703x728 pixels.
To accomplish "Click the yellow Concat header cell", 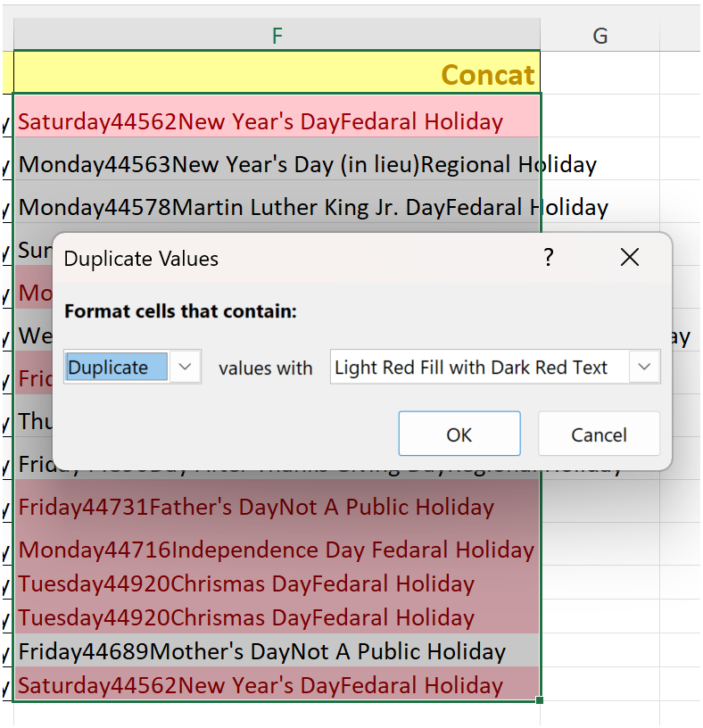I will (x=277, y=75).
